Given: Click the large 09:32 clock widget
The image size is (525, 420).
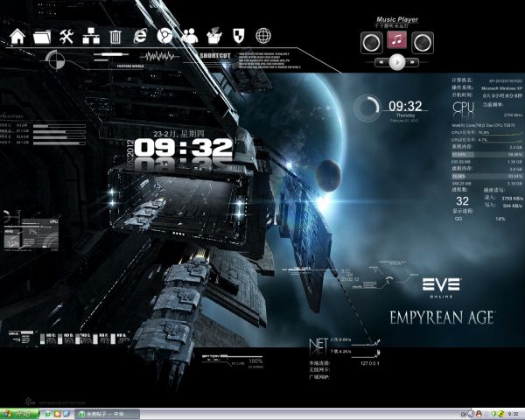Looking at the screenshot, I should [183, 148].
